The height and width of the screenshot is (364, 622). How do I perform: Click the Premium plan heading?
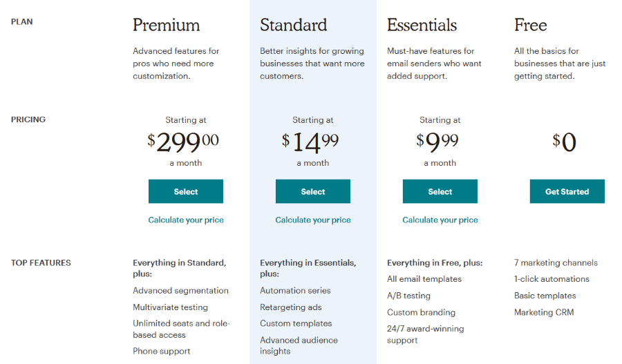point(167,25)
